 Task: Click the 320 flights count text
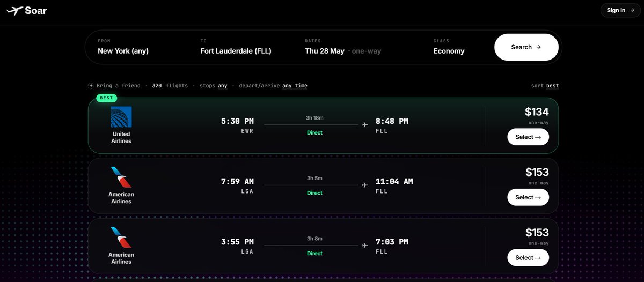click(x=170, y=86)
